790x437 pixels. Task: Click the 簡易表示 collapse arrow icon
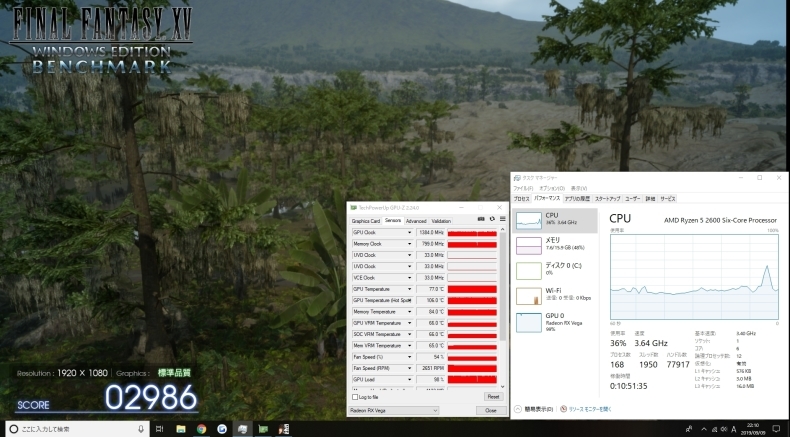click(x=518, y=409)
